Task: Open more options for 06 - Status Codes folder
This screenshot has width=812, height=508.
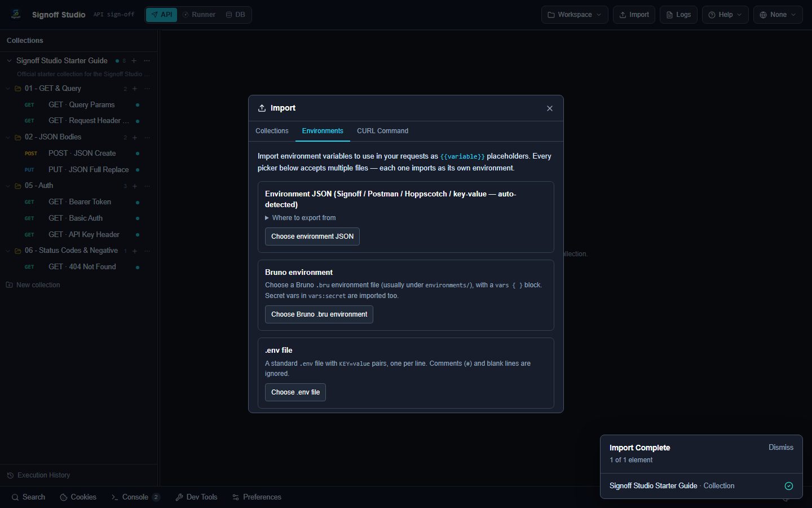Action: [147, 251]
